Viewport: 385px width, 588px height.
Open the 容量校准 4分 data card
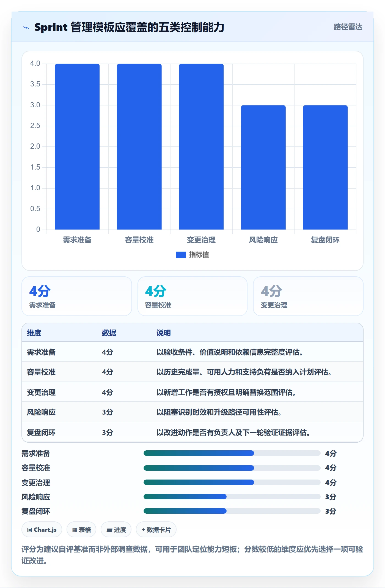[193, 296]
